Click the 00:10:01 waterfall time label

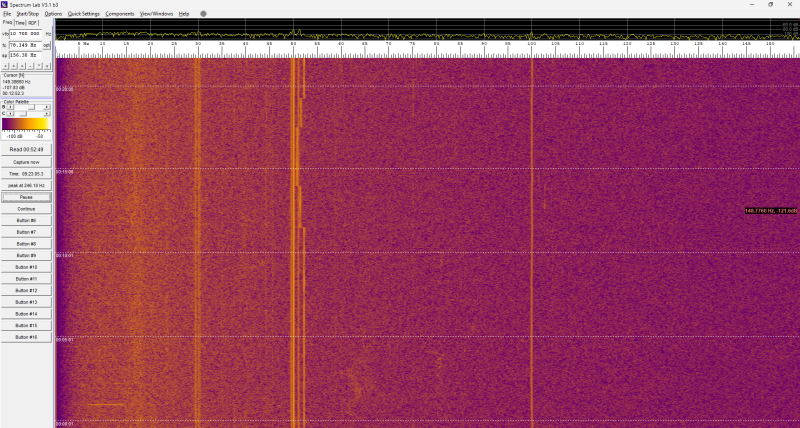64,256
